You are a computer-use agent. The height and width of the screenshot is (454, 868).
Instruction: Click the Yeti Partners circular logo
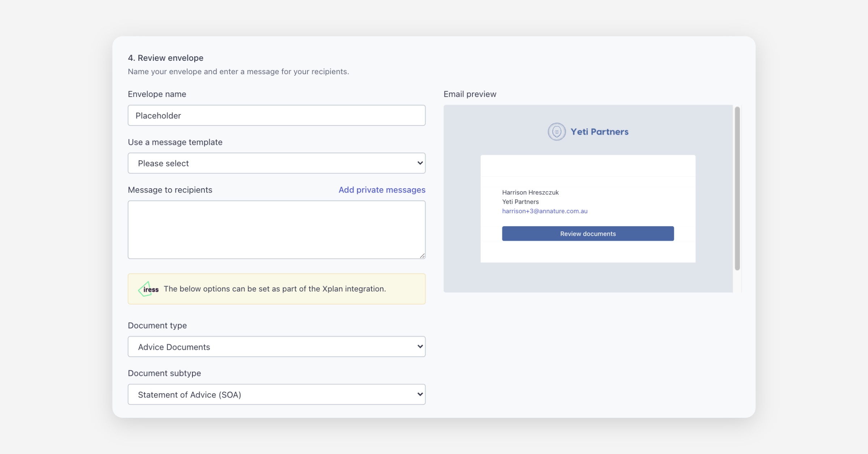click(556, 132)
